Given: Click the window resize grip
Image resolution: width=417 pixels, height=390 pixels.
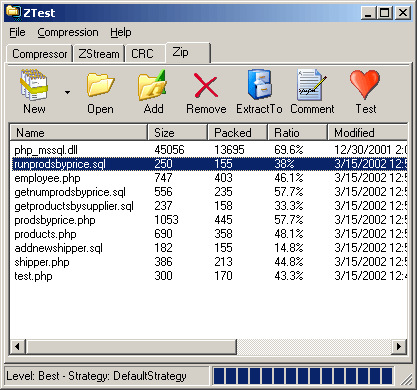Looking at the screenshot, I should (x=406, y=379).
